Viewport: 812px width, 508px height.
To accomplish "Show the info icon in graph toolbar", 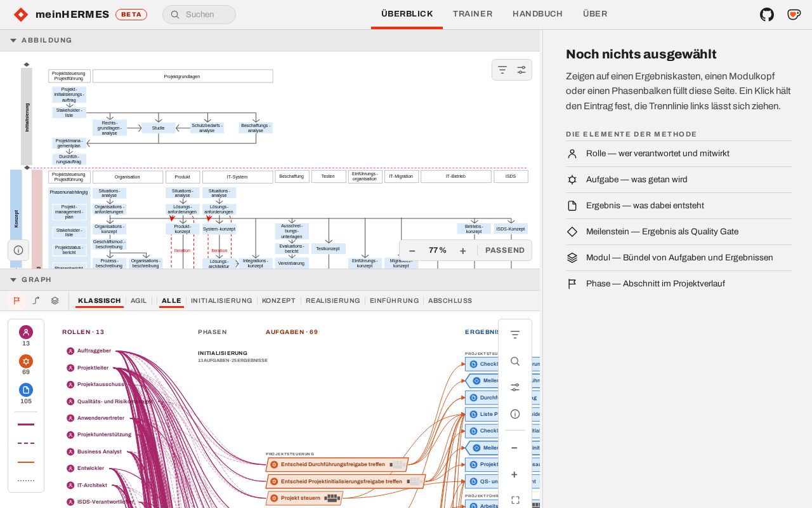I will pos(515,414).
